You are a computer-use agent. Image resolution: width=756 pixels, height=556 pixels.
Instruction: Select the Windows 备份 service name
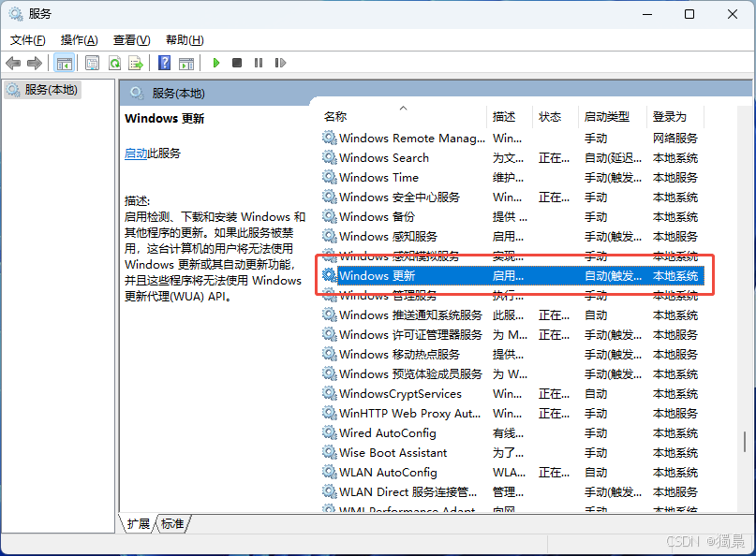pyautogui.click(x=377, y=217)
